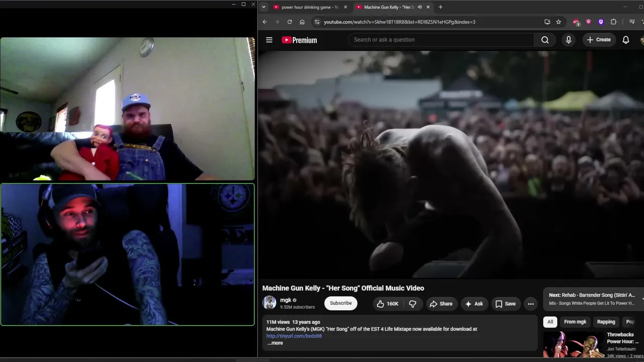The height and width of the screenshot is (362, 644).
Task: Filter recommendations by Rapping
Action: pyautogui.click(x=606, y=322)
